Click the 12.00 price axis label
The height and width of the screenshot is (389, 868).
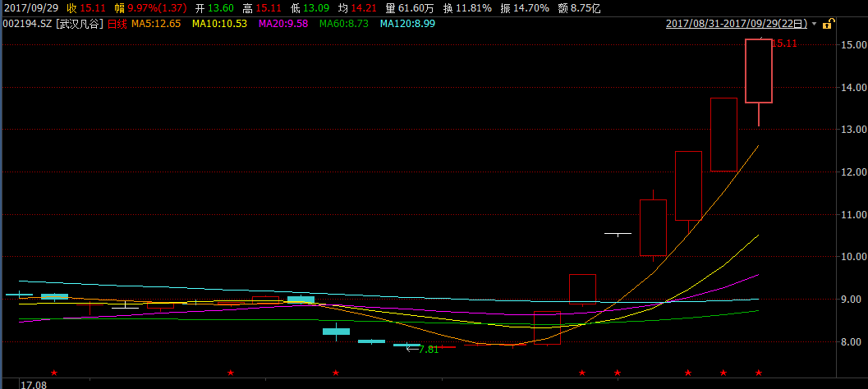point(852,172)
